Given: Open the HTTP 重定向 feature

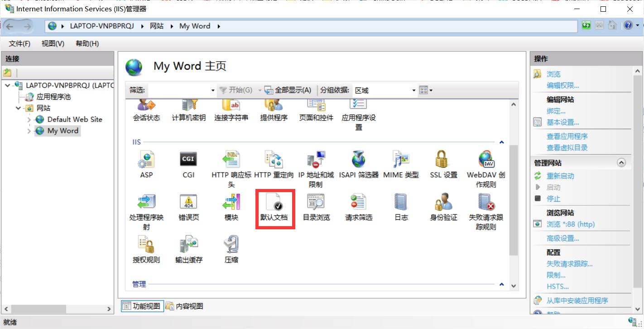Looking at the screenshot, I should pyautogui.click(x=274, y=163).
